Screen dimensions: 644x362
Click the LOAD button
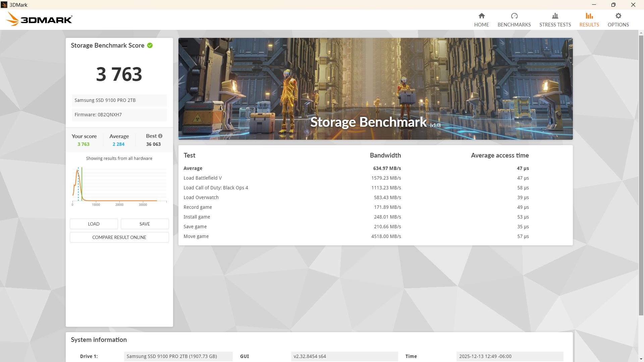tap(94, 224)
